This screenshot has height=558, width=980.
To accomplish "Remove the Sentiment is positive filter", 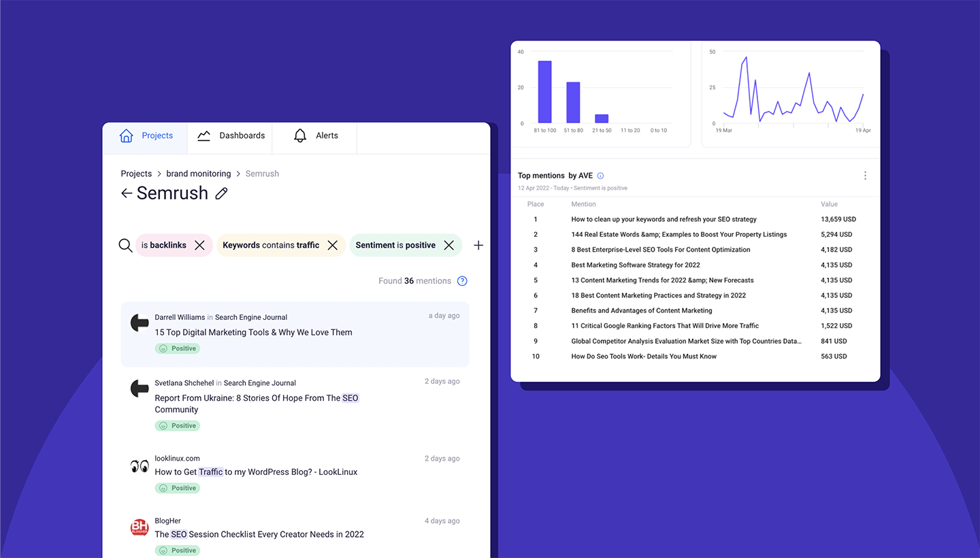I will pos(448,245).
